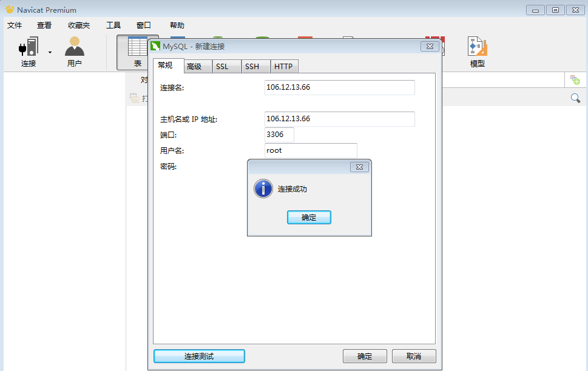The image size is (588, 371).
Task: Close the 连接成功 message box
Action: (359, 167)
